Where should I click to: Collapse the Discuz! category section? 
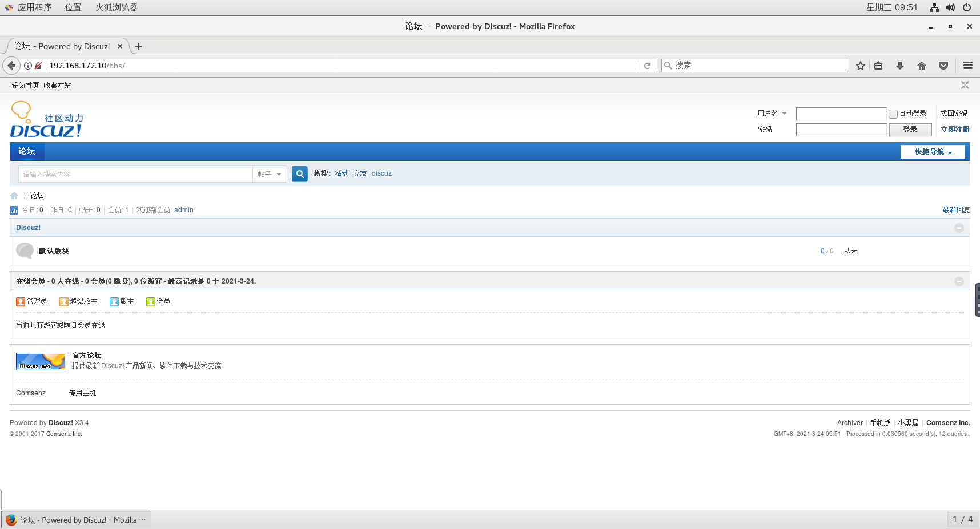959,228
